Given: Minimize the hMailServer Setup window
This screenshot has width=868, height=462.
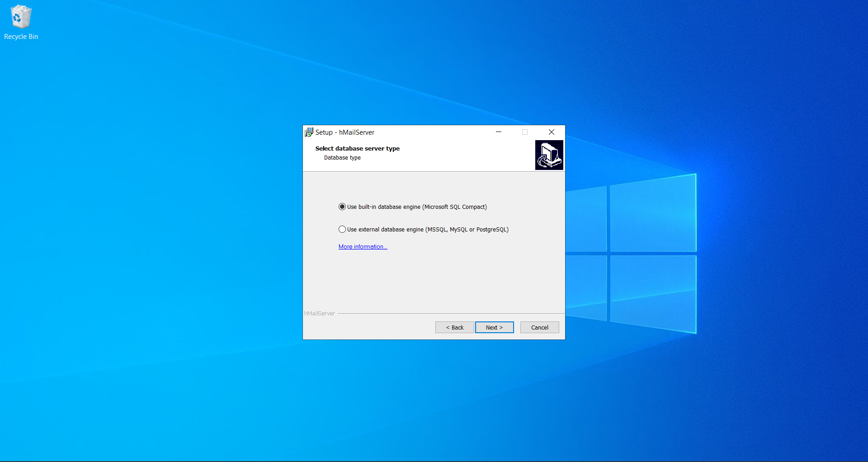Looking at the screenshot, I should 499,132.
